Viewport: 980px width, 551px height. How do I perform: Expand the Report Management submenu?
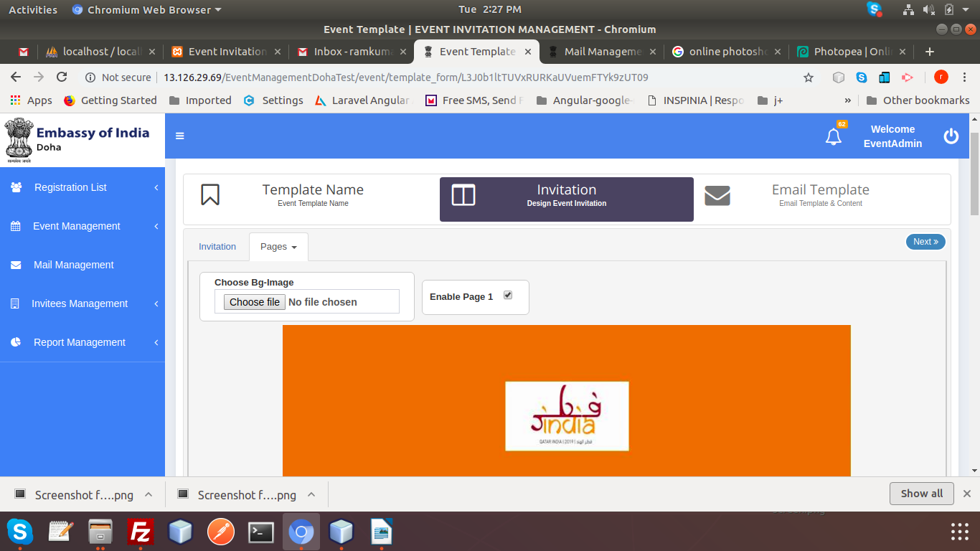pyautogui.click(x=156, y=342)
